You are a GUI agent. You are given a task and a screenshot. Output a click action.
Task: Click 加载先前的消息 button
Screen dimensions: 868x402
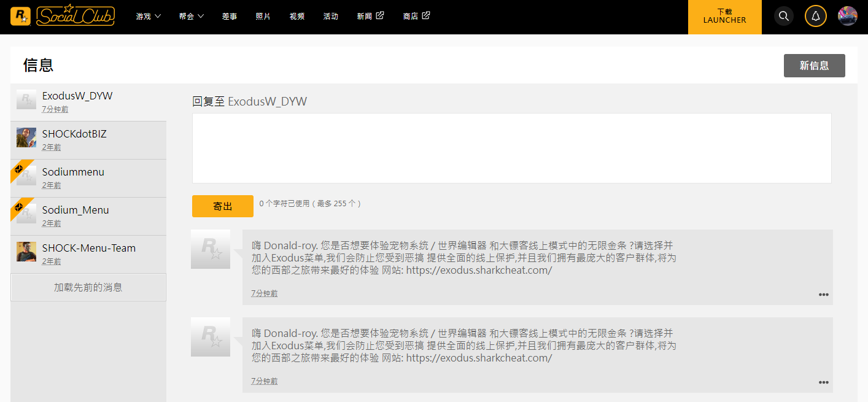coord(88,287)
